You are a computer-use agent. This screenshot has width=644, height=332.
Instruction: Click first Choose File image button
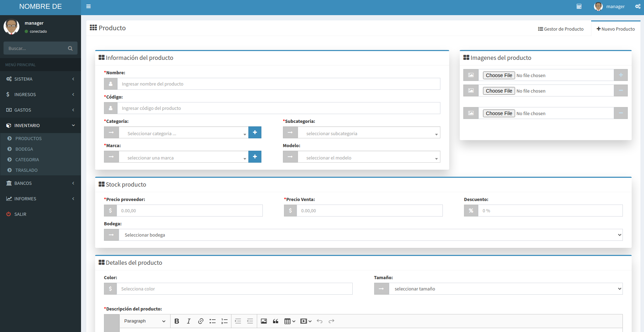pos(499,75)
